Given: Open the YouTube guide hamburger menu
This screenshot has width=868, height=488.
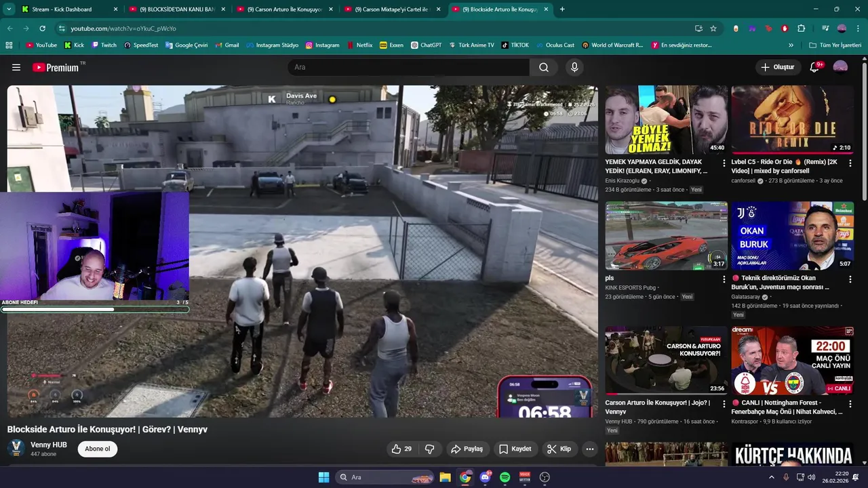Looking at the screenshot, I should pos(16,67).
